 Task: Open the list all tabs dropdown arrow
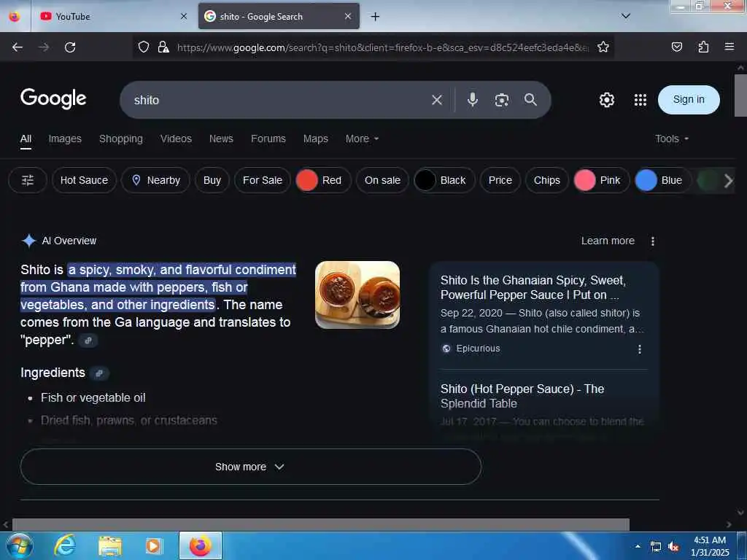[626, 16]
